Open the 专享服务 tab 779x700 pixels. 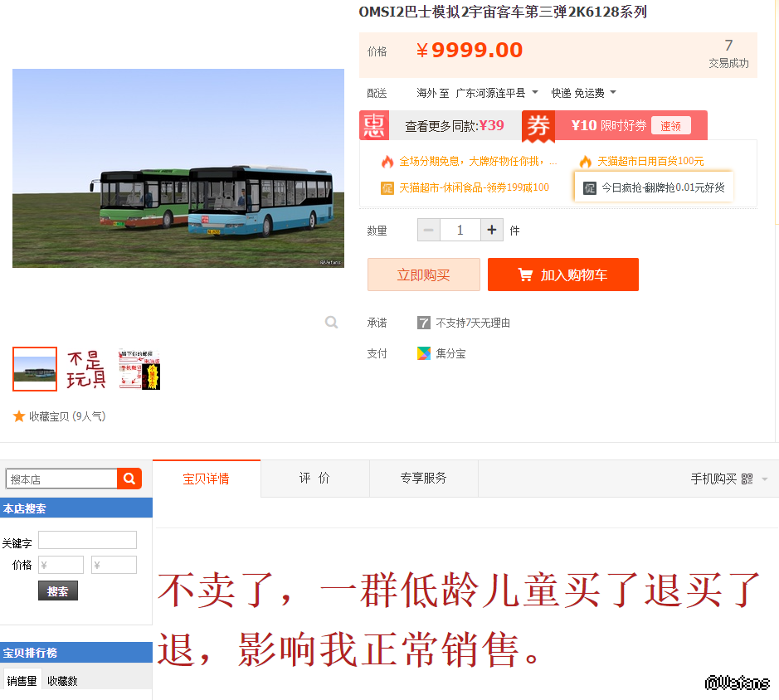coord(424,479)
